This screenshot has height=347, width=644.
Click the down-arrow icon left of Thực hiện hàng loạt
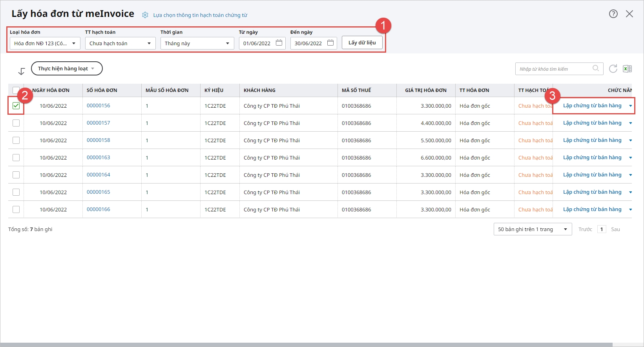tap(22, 71)
